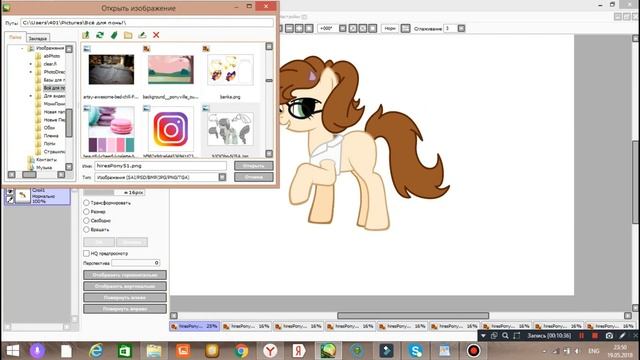The image size is (640, 360).
Task: Click Отобразить горизонтально button
Action: [x=125, y=275]
